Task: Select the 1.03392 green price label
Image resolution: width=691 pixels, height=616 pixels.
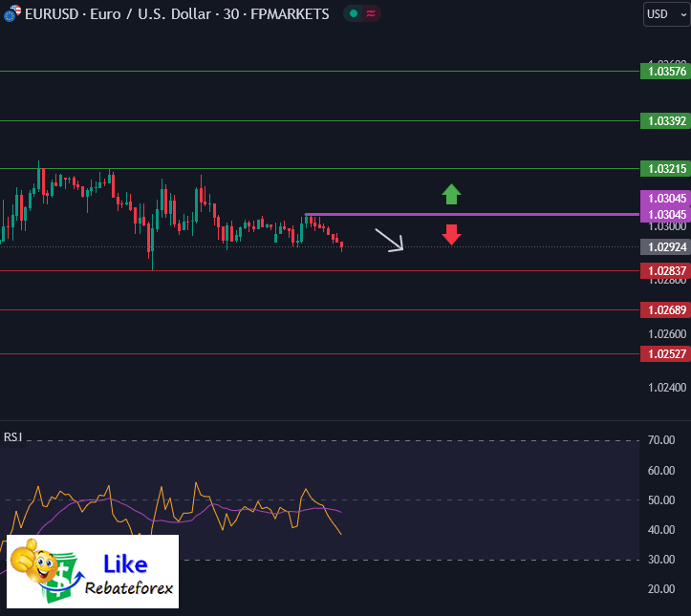Action: [x=665, y=120]
